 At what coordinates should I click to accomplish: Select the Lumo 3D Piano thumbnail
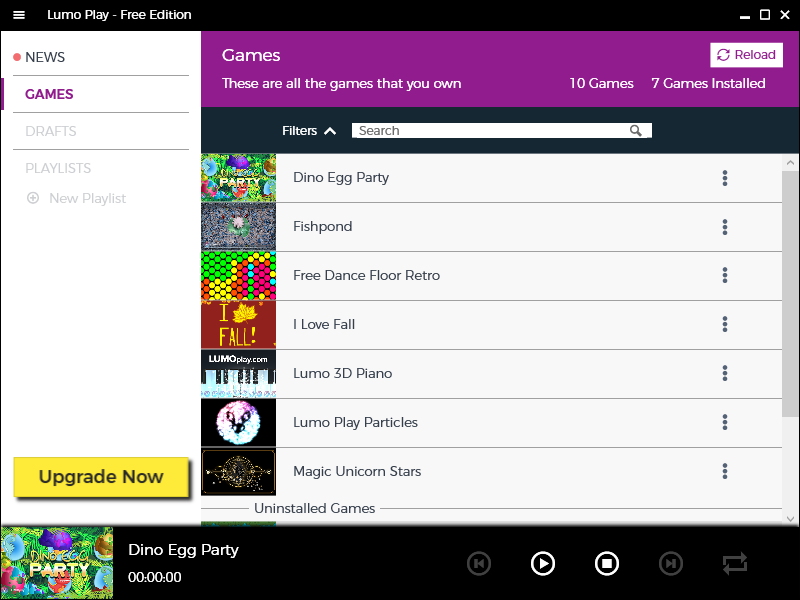click(238, 373)
